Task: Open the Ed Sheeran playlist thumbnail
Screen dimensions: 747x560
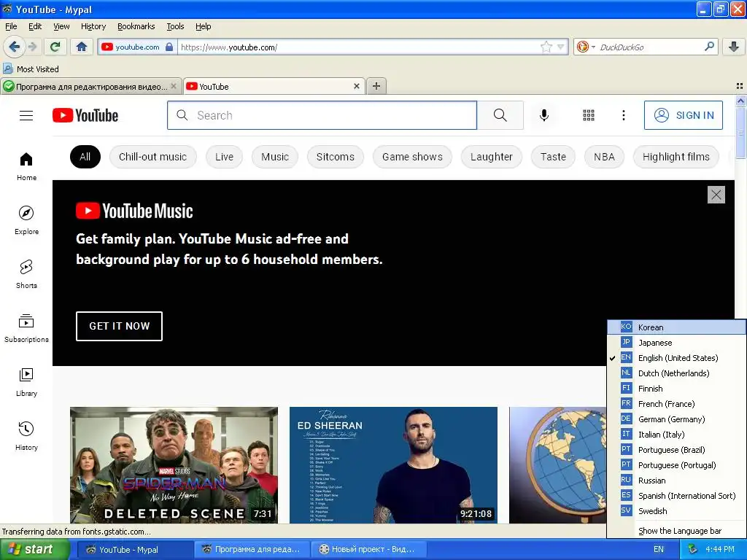Action: [x=393, y=465]
